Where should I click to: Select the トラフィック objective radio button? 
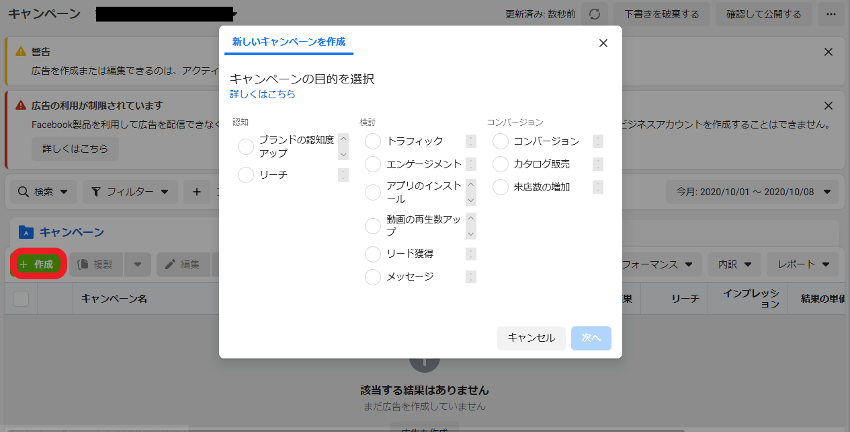(x=373, y=141)
